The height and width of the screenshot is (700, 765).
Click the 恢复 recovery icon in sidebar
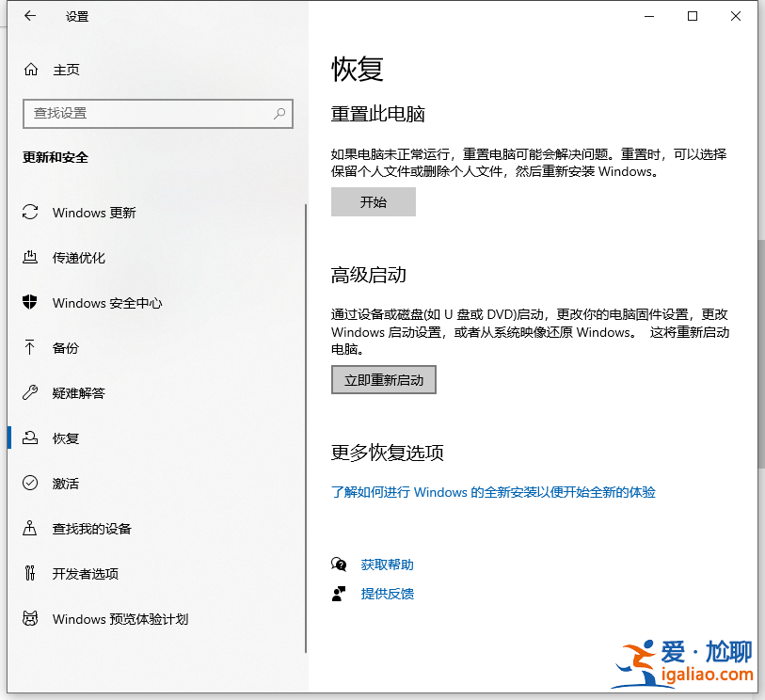point(29,437)
